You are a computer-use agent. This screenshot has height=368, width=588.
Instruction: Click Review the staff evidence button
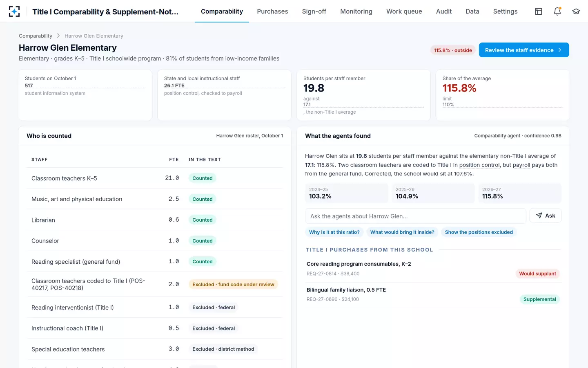524,50
